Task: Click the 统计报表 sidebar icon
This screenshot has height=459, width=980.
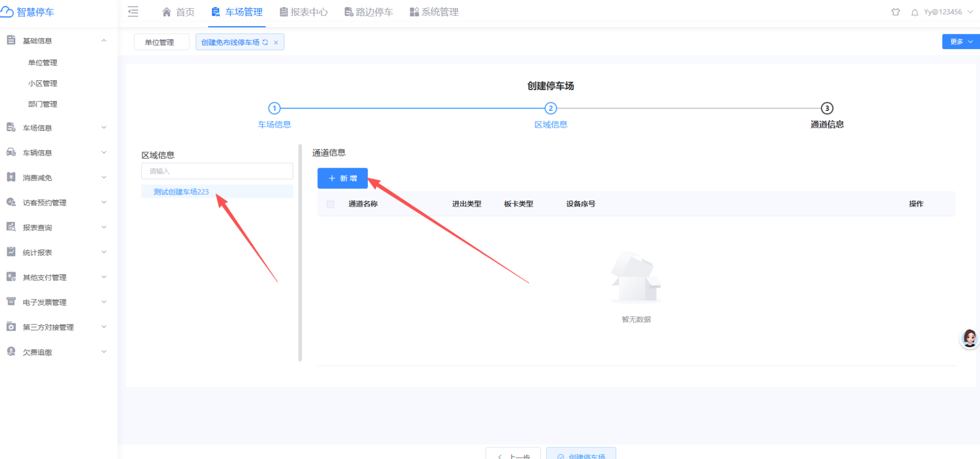Action: (x=11, y=252)
